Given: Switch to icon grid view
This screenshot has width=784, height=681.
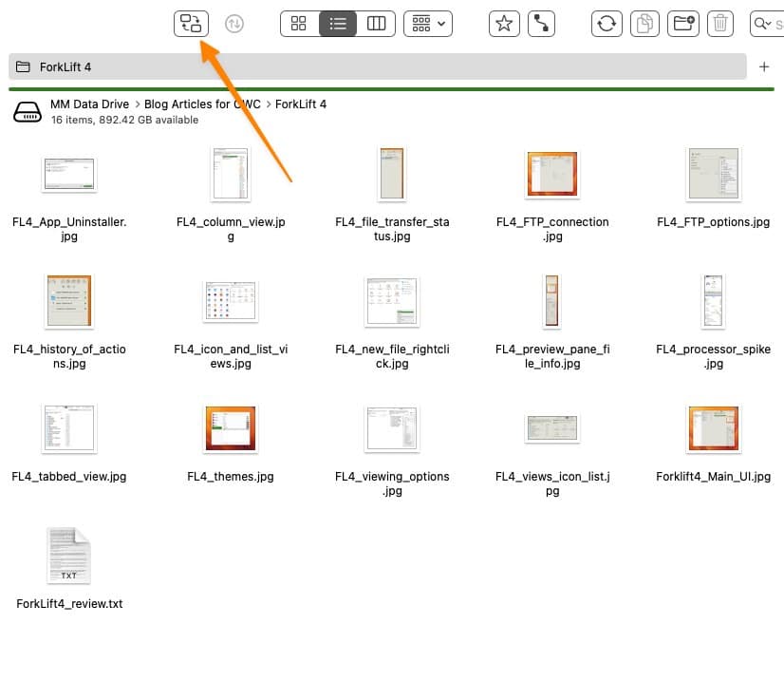Looking at the screenshot, I should tap(299, 24).
